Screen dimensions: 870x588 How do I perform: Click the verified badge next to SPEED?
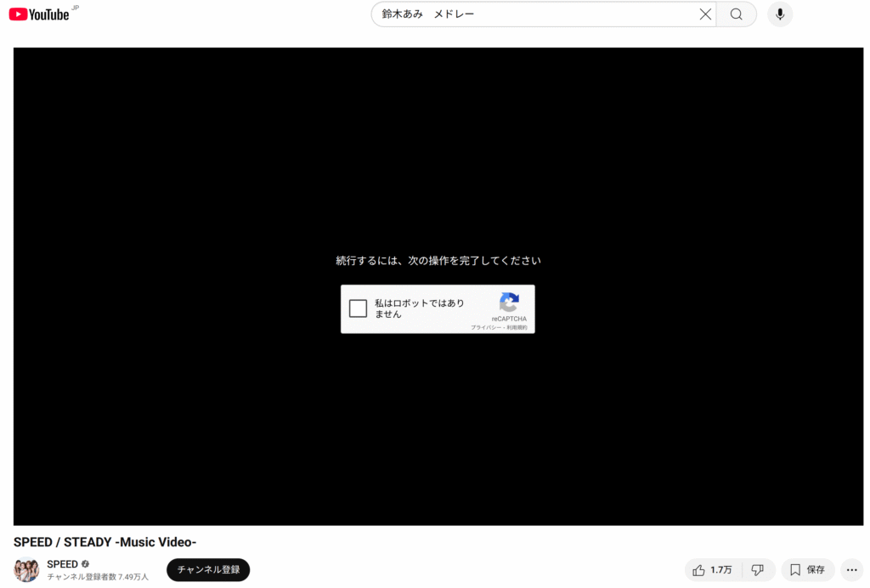(85, 564)
